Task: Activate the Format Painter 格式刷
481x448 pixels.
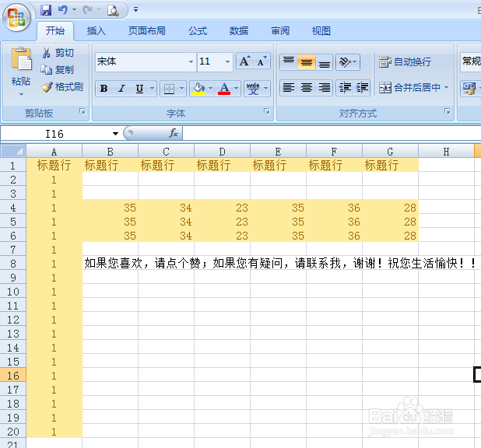Action: tap(62, 87)
